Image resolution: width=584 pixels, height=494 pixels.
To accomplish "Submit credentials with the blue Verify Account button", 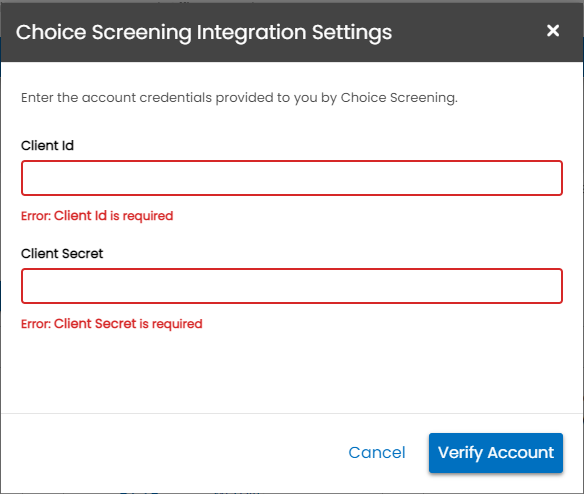I will click(x=496, y=453).
